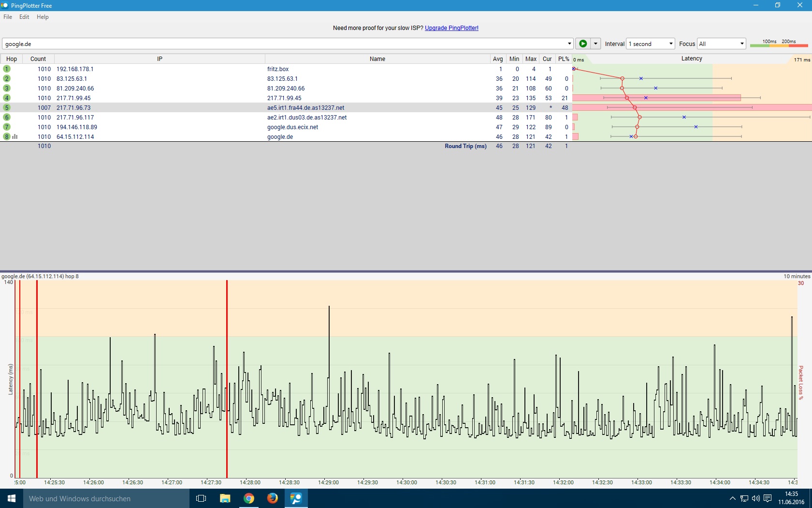Click the Round Trip (ms) summary label
This screenshot has width=812, height=508.
click(465, 146)
